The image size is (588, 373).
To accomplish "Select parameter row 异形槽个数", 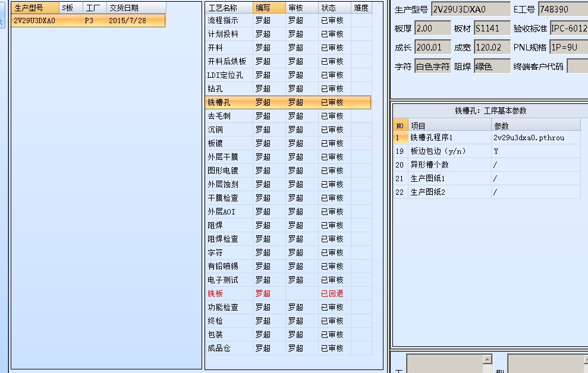I will click(487, 165).
